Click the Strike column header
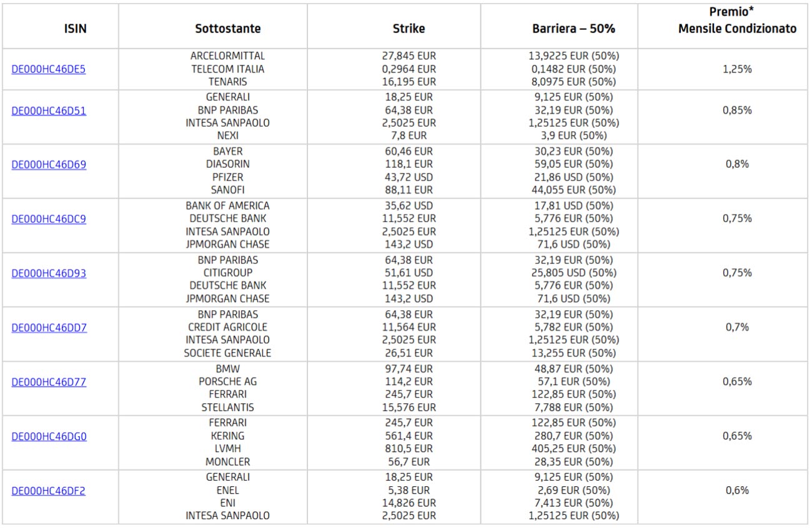The height and width of the screenshot is (528, 812). click(x=408, y=29)
